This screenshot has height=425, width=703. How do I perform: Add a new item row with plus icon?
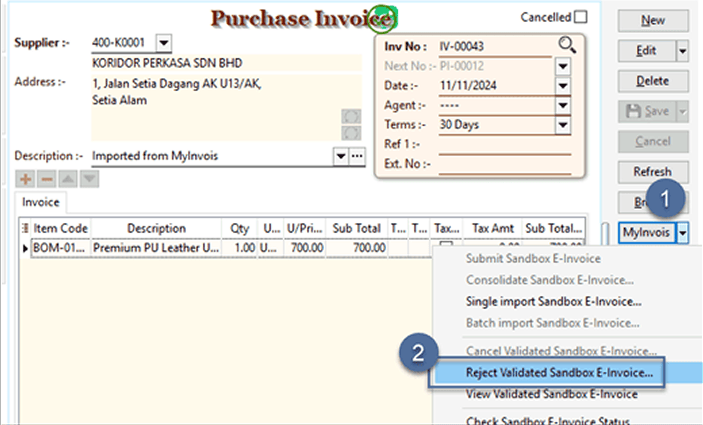[x=26, y=179]
